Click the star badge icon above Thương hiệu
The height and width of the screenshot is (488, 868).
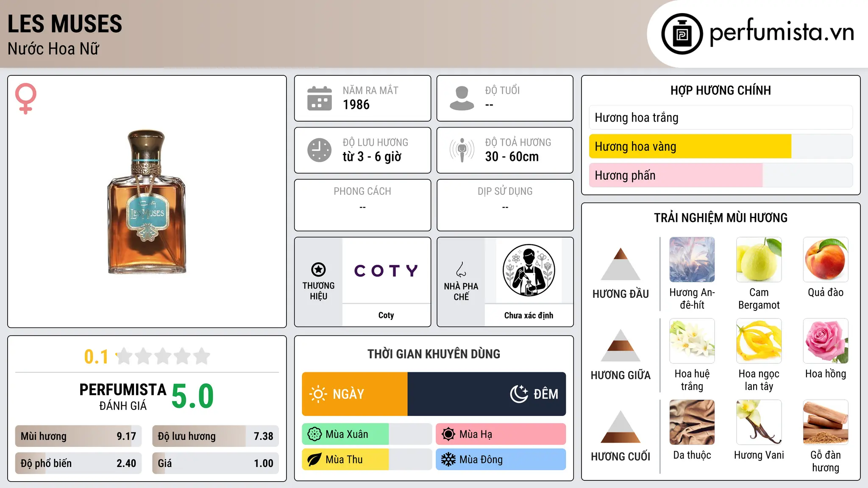(318, 269)
